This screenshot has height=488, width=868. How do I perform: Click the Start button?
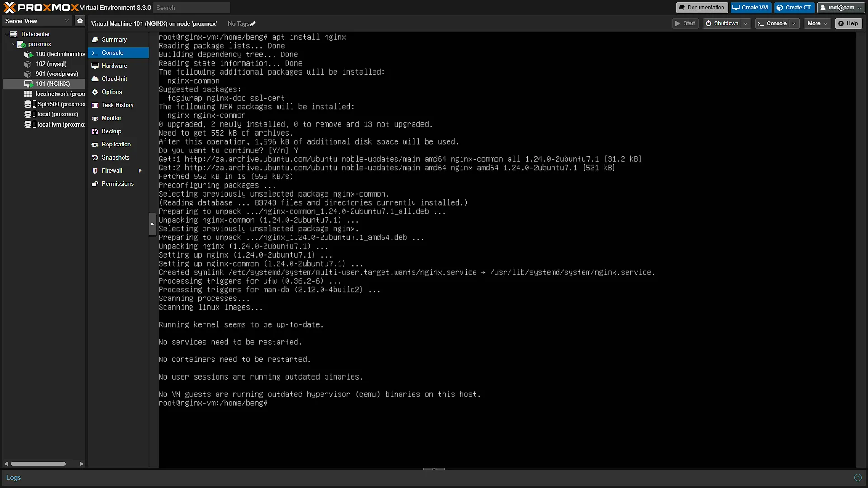pyautogui.click(x=685, y=23)
